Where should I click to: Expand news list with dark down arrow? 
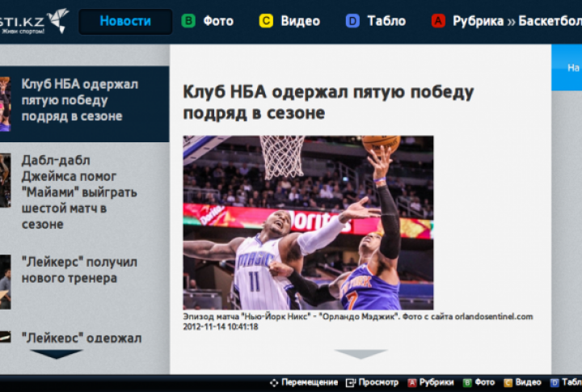pyautogui.click(x=56, y=354)
